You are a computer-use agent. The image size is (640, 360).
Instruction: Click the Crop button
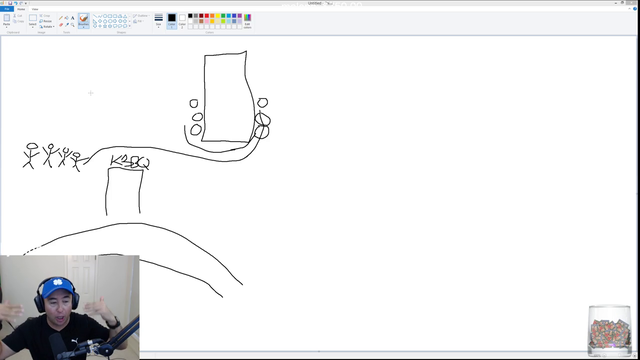click(x=45, y=16)
